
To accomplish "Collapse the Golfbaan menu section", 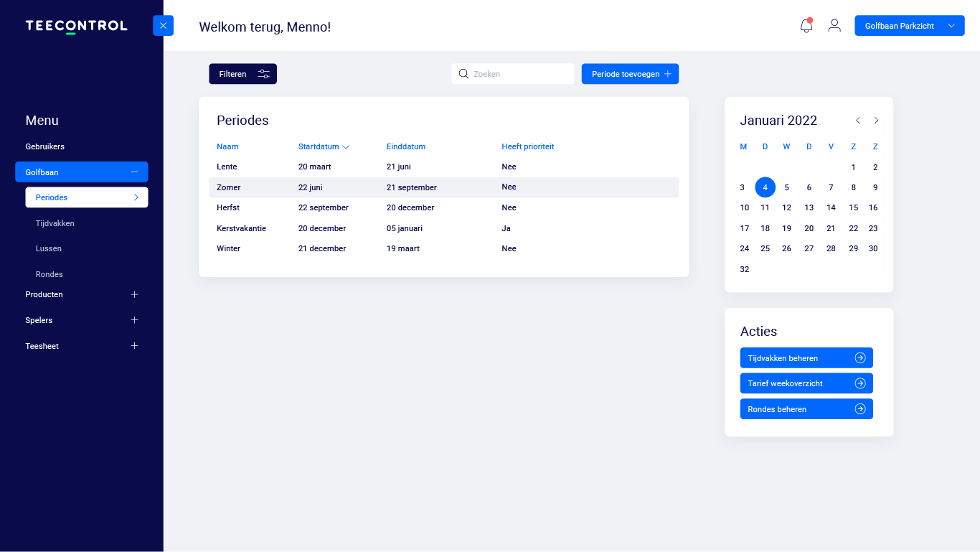I will 82,172.
